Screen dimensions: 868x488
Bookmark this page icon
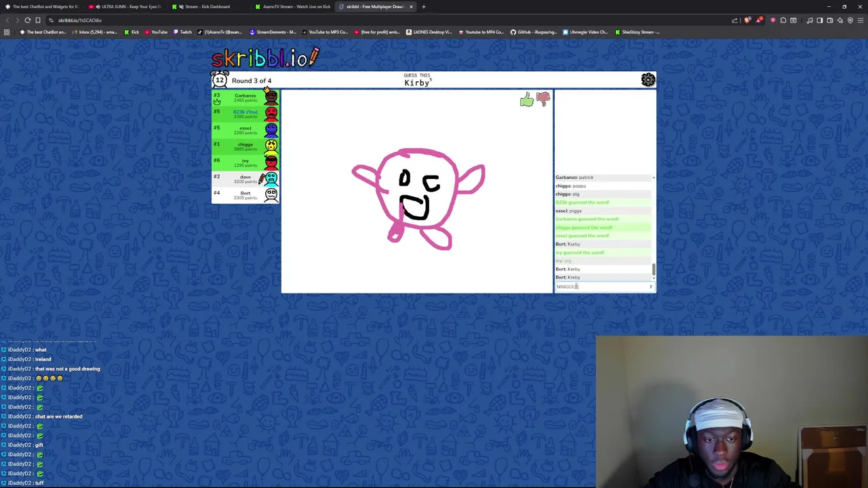(x=38, y=20)
